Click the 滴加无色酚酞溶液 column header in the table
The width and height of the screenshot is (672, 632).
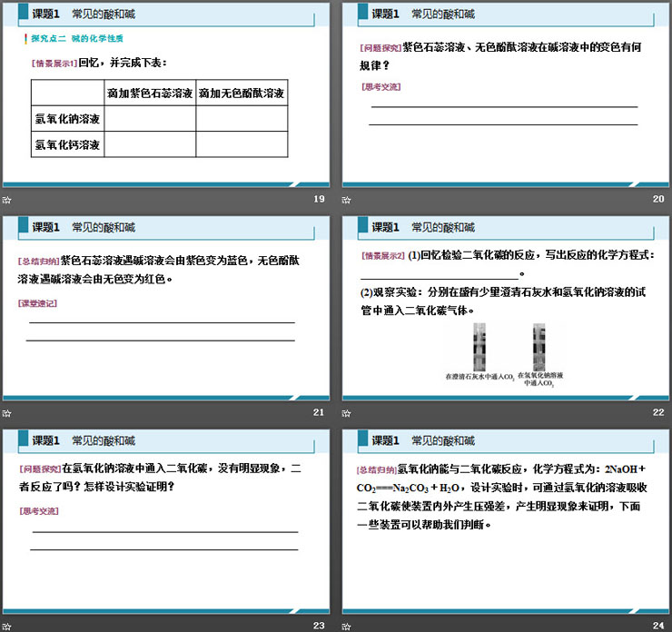tap(241, 94)
